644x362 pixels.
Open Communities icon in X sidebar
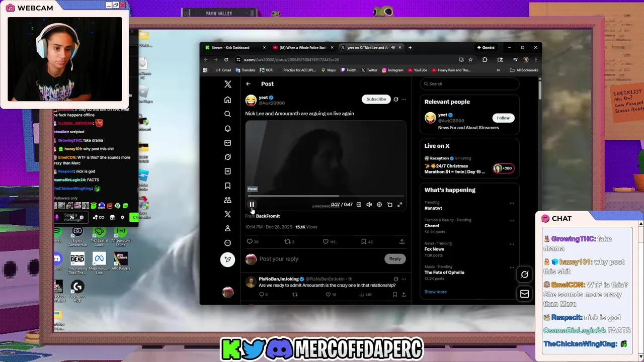coord(227,200)
